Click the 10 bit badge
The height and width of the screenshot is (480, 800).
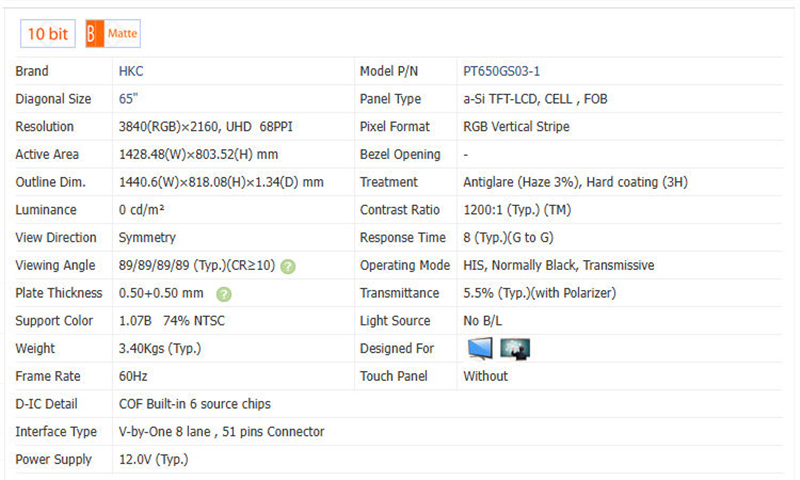click(47, 34)
